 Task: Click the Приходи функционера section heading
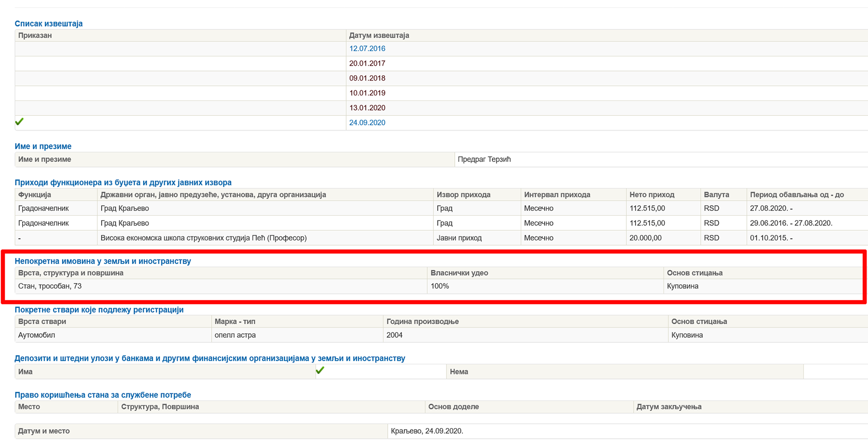[123, 182]
